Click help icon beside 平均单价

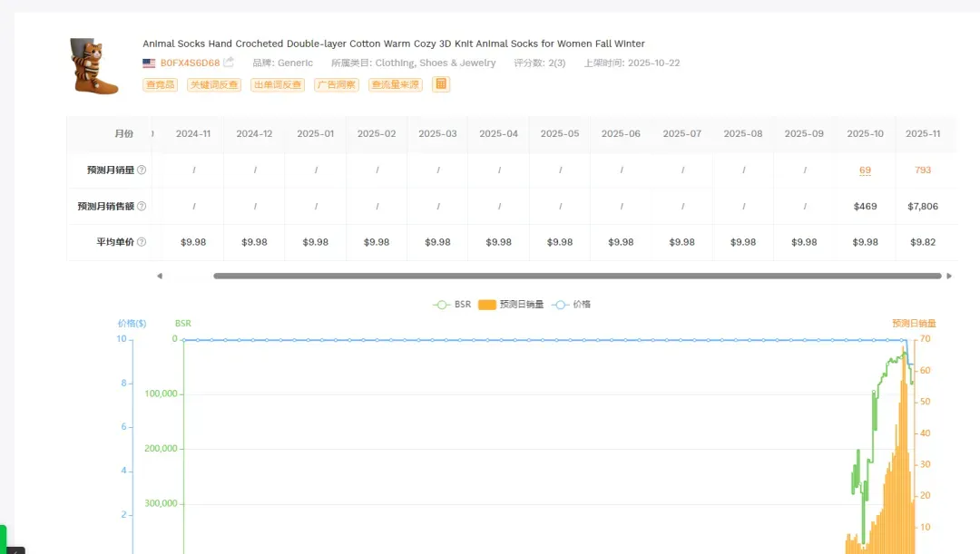point(142,242)
